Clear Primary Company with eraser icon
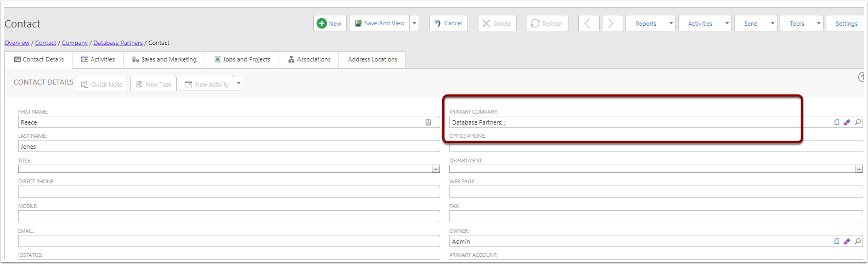The height and width of the screenshot is (264, 868). (847, 122)
